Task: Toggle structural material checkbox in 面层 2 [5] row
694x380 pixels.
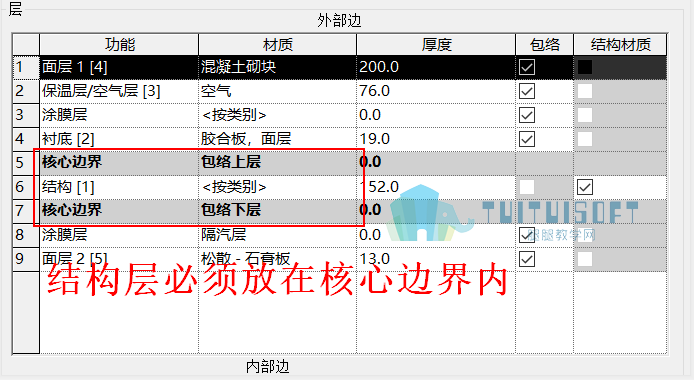Action: click(585, 259)
